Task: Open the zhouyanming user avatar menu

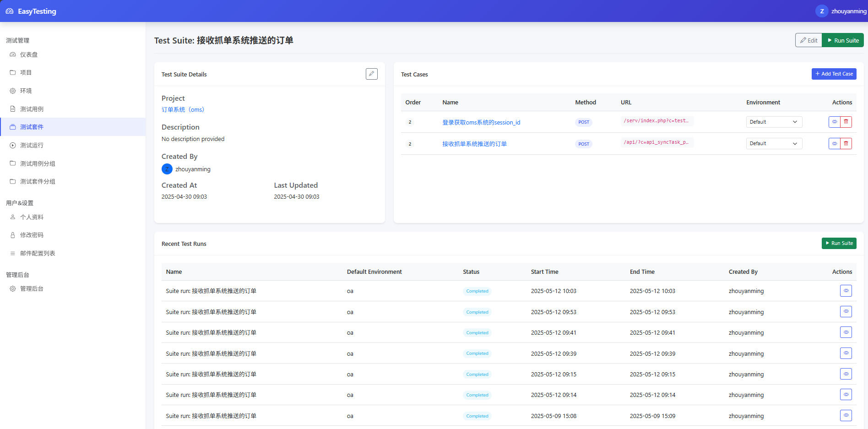Action: (x=822, y=11)
